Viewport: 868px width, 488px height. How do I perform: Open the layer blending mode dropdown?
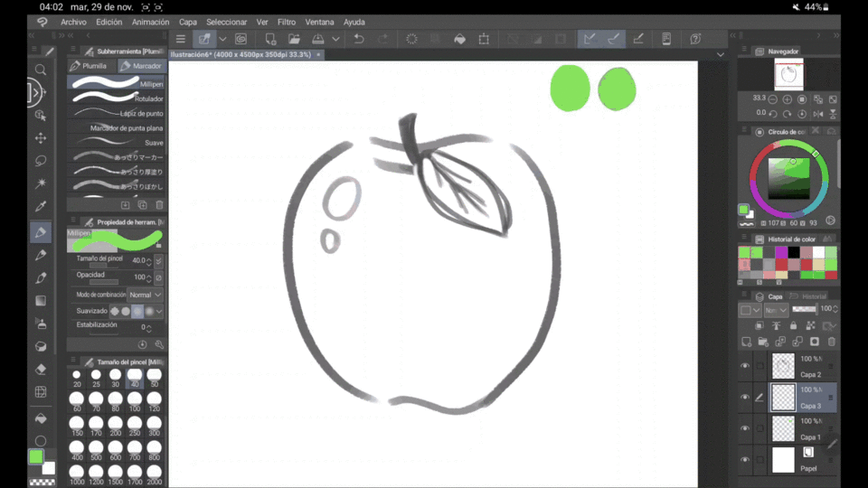pos(776,310)
